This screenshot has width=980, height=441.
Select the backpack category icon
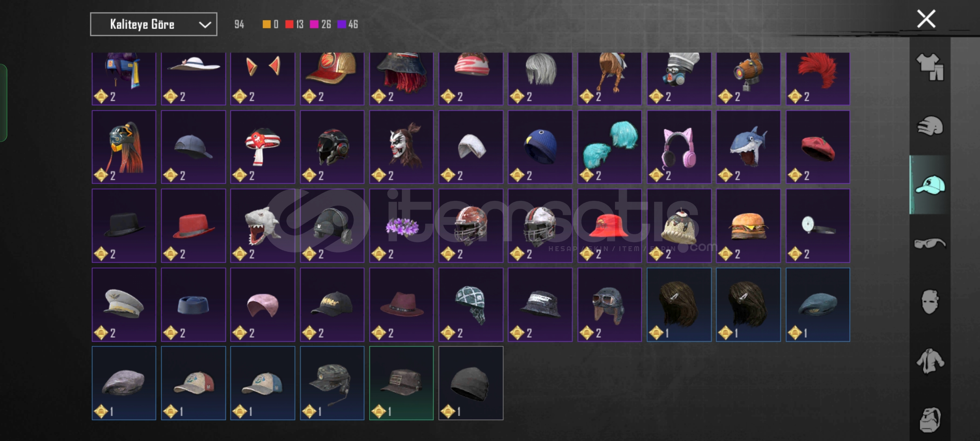pyautogui.click(x=930, y=419)
